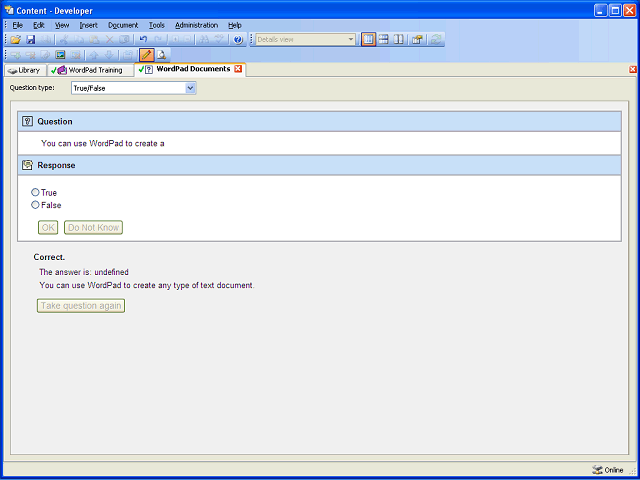
Task: Click the Cut scissors icon
Action: coord(64,40)
